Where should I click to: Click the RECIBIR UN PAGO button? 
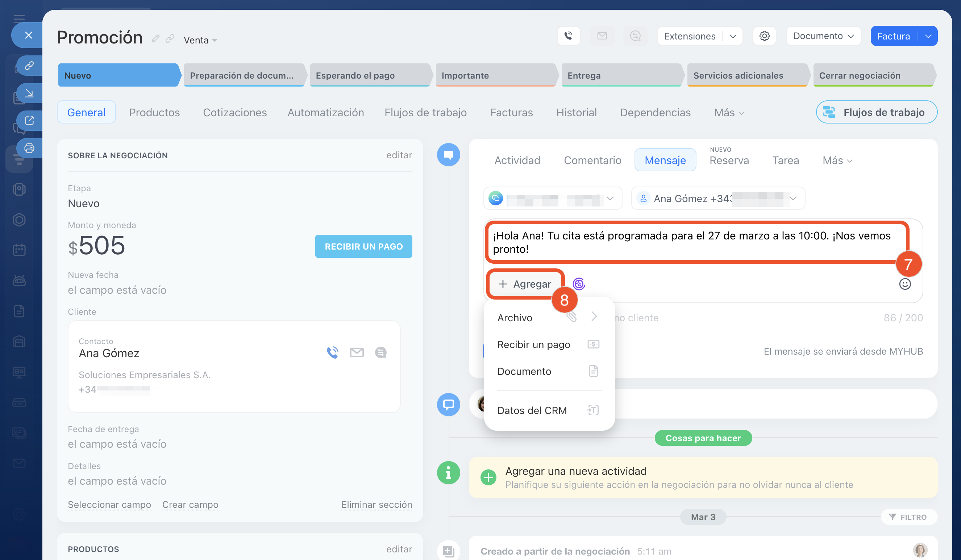coord(363,246)
